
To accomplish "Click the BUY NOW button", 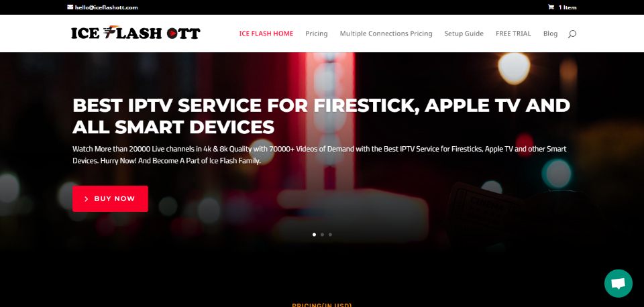I will point(110,198).
